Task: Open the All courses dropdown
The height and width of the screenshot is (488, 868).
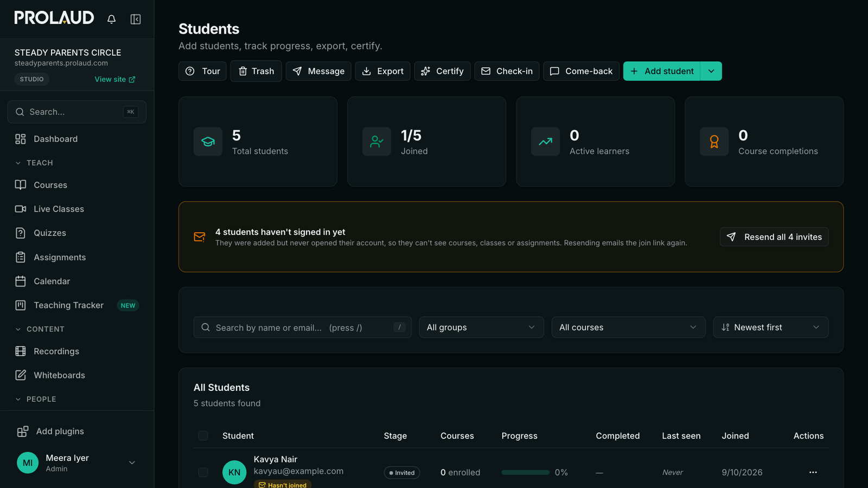Action: (x=628, y=328)
